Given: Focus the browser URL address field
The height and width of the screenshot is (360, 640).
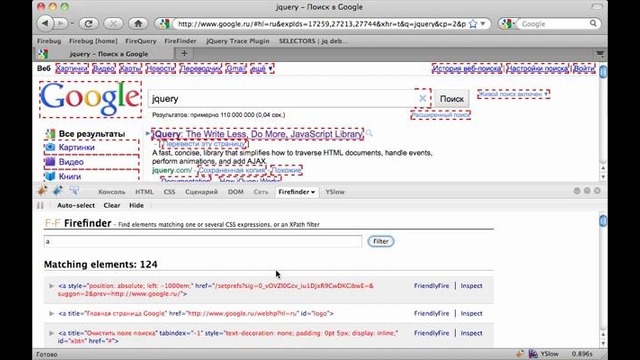Looking at the screenshot, I should pyautogui.click(x=322, y=24).
